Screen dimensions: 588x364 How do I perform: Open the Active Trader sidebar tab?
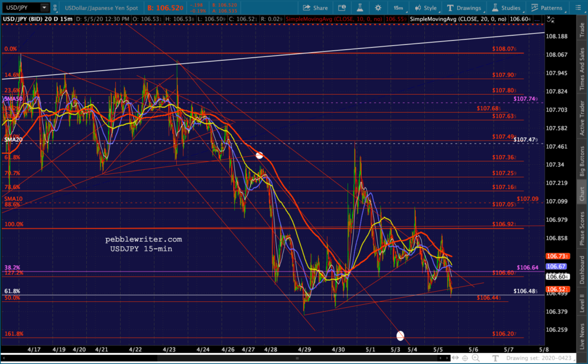(x=582, y=118)
